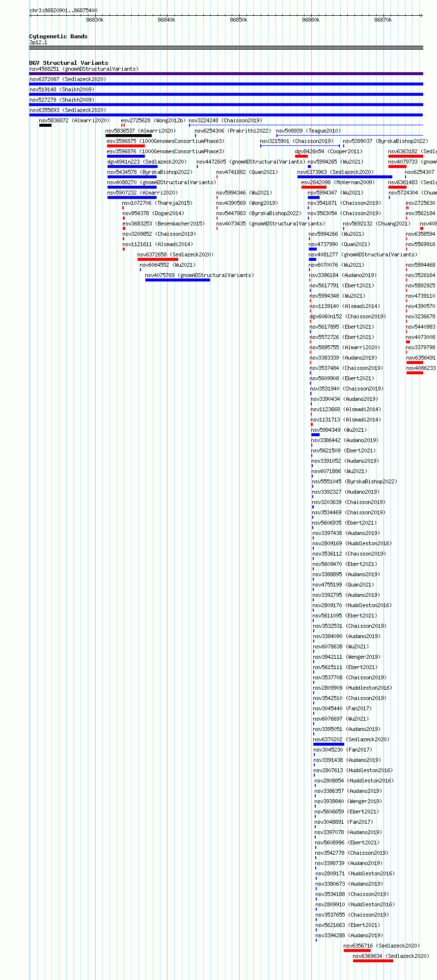Viewport: 437px width, 980px height.
Task: Select nsv5994346 (Wu2021) label
Action: pos(244,193)
